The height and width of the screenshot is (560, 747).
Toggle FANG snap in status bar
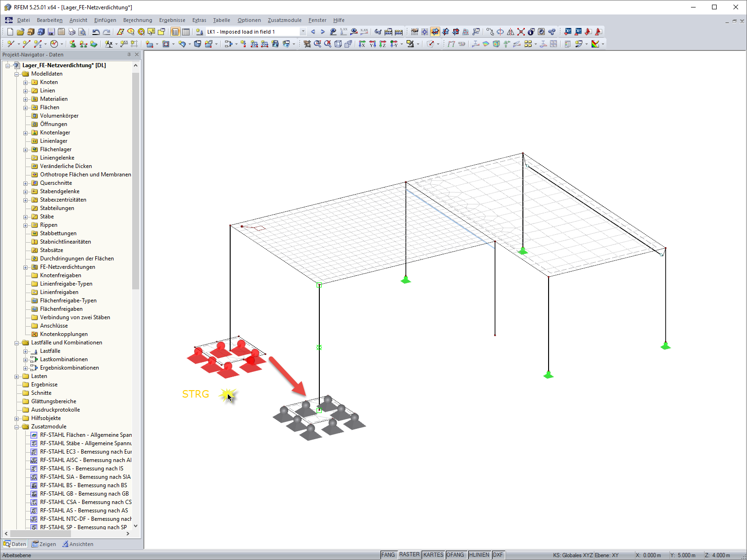(x=388, y=555)
